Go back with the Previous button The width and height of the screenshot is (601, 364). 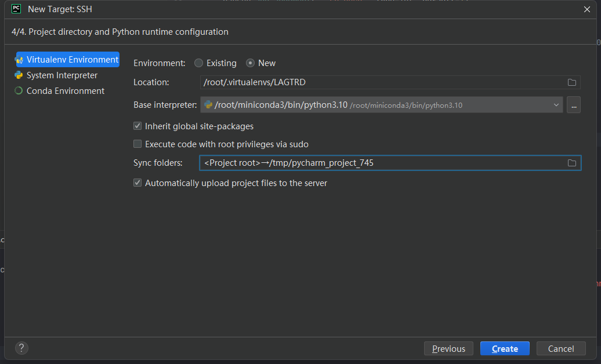448,349
